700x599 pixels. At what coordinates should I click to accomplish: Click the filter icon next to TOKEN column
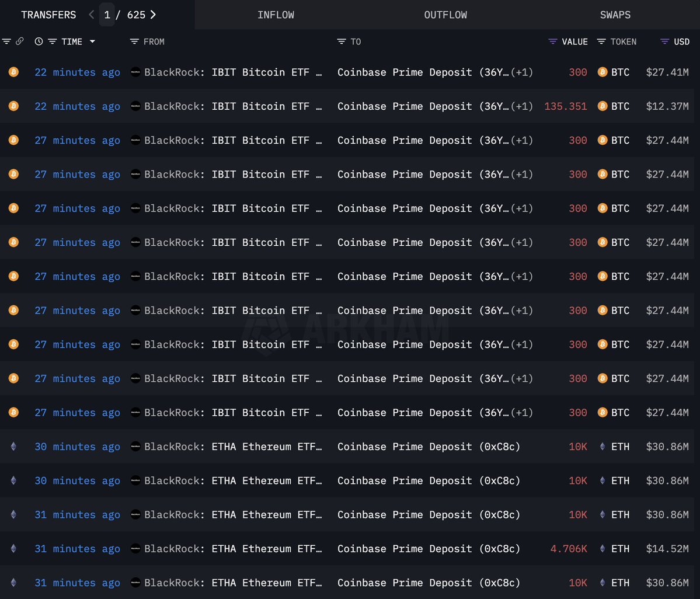(x=601, y=41)
